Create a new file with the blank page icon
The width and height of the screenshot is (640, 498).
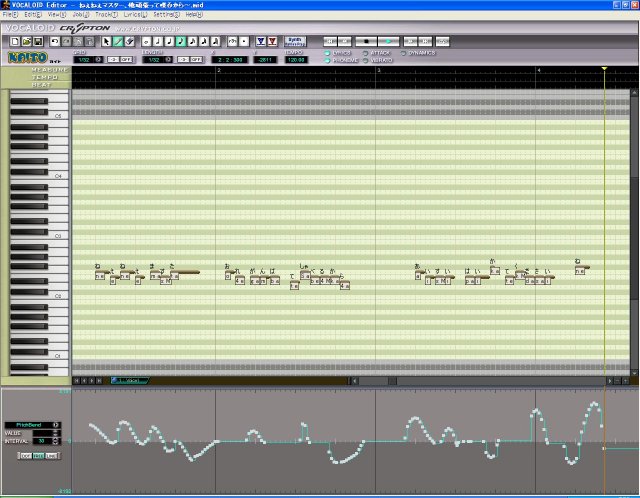click(x=15, y=42)
